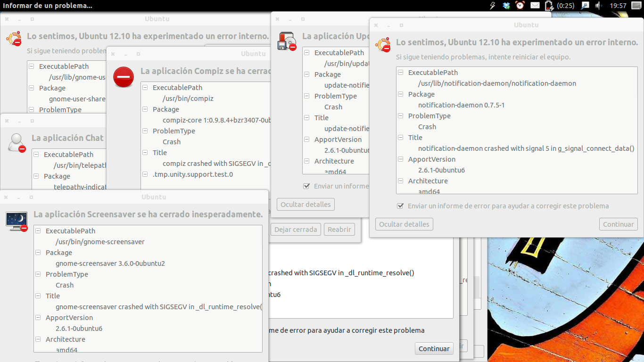Image resolution: width=644 pixels, height=362 pixels.
Task: Collapse ApportVersion in Screensaver window
Action: (38, 318)
